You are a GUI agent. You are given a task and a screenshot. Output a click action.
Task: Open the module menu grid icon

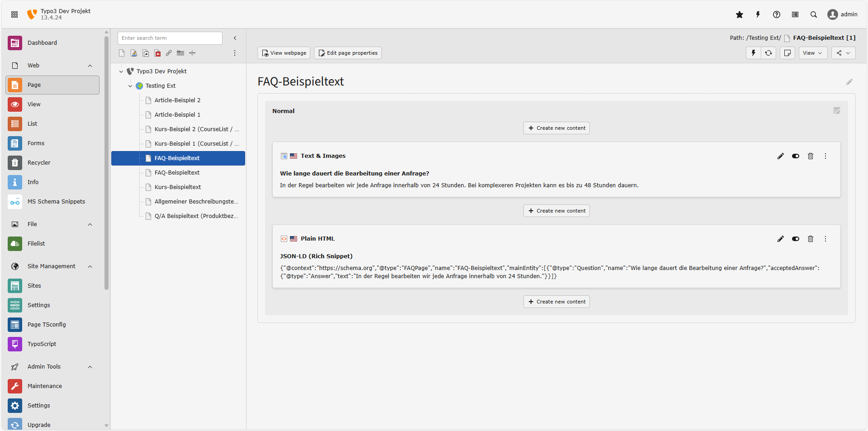[x=14, y=14]
